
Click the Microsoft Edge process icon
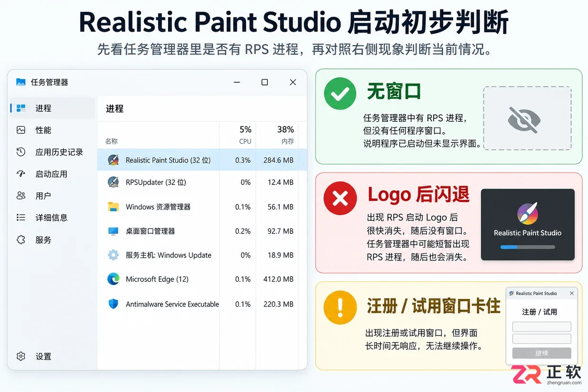click(x=113, y=279)
